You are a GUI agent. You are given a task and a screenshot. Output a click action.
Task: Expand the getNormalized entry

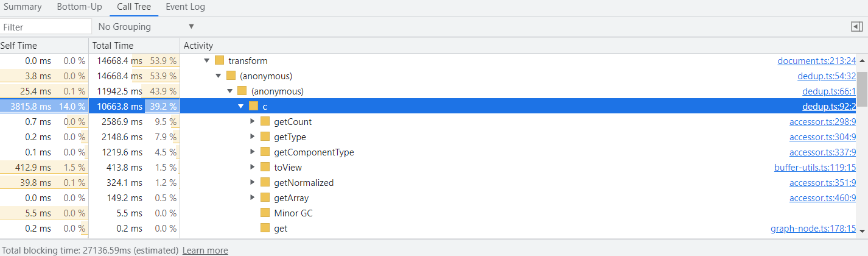253,183
